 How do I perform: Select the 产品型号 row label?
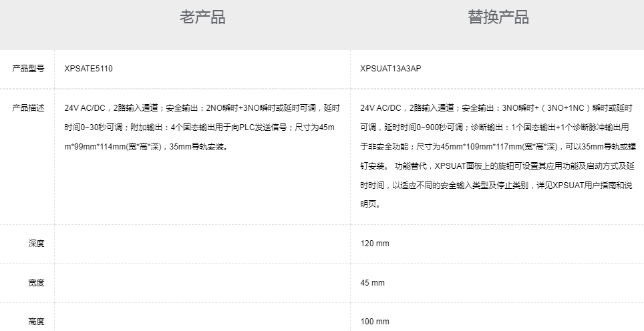click(x=28, y=69)
